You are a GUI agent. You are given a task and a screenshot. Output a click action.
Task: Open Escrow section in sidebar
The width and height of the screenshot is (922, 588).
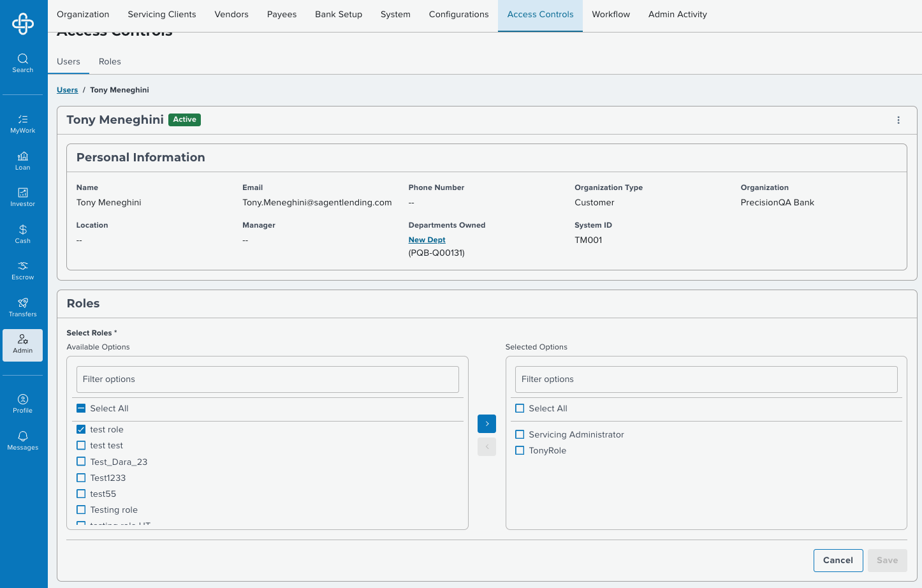pos(23,270)
